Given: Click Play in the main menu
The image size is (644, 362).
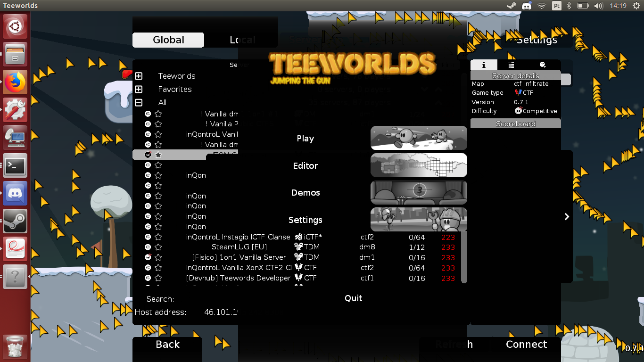Looking at the screenshot, I should (x=305, y=139).
